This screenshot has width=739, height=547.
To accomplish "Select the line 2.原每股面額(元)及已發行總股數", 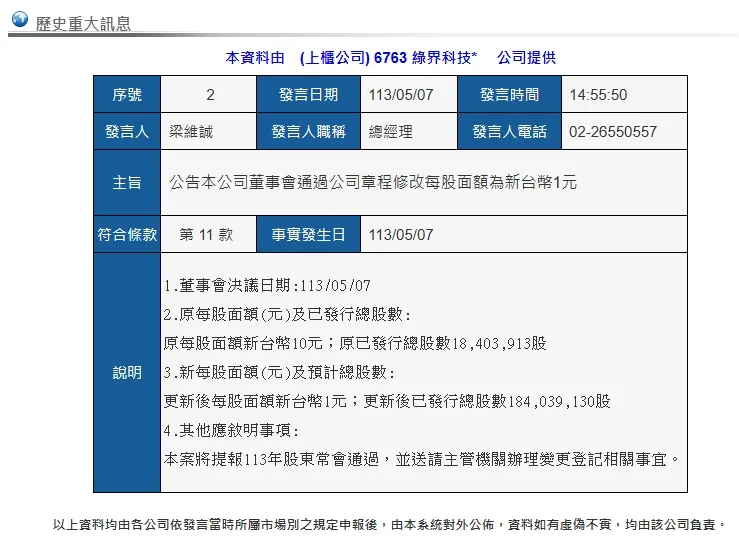I will pos(287,314).
